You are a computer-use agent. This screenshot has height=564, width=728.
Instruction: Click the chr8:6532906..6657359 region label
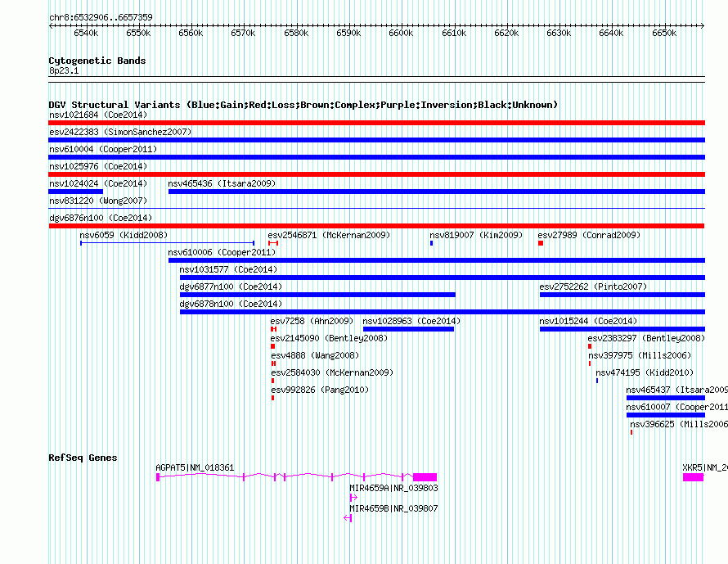[x=101, y=17]
